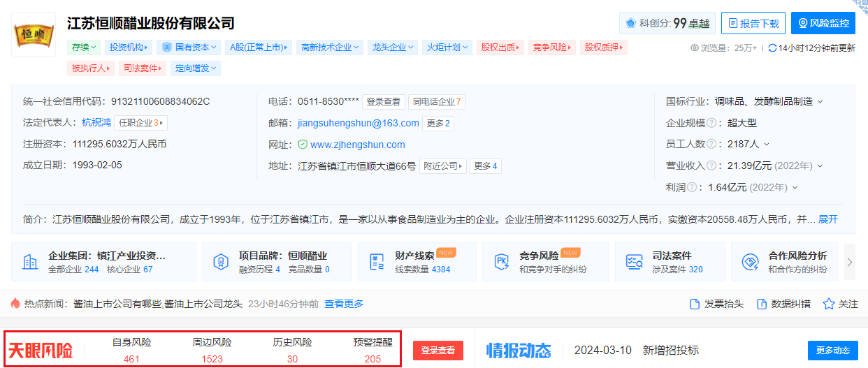Click 更多动态 for more updates

(832, 351)
